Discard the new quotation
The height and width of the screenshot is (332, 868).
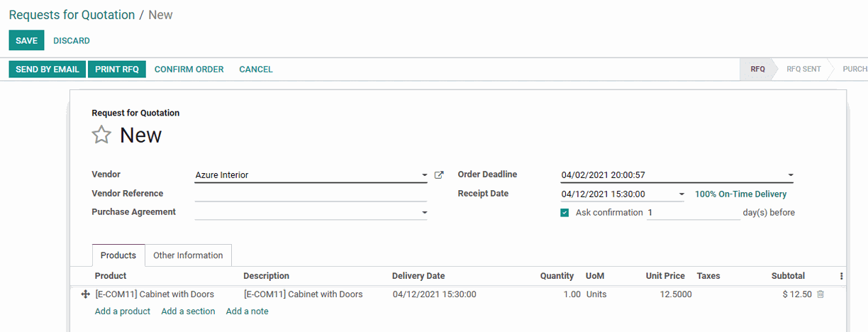pyautogui.click(x=72, y=40)
